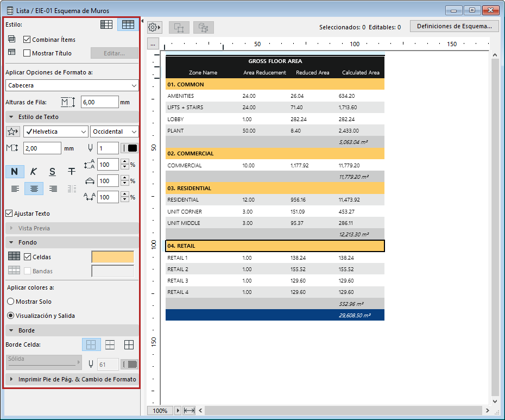Uncheck the Combinar Ítems checkbox
505x420 pixels.
[27, 40]
